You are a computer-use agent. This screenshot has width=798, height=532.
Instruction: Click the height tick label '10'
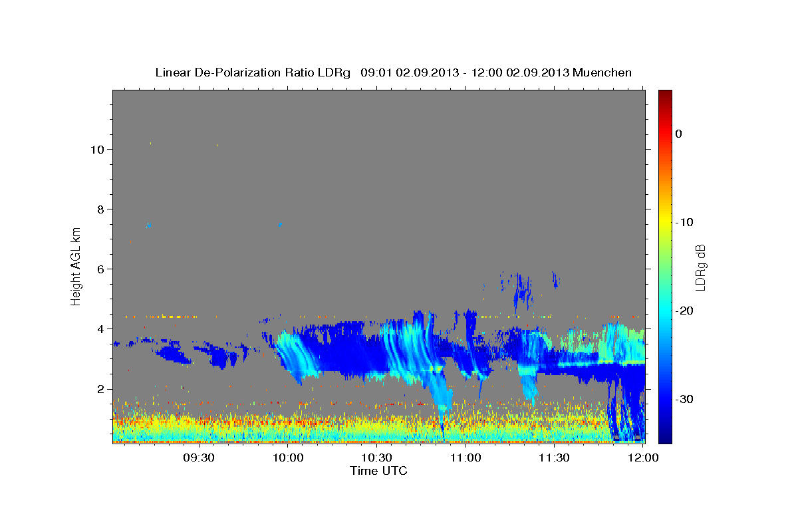(97, 149)
